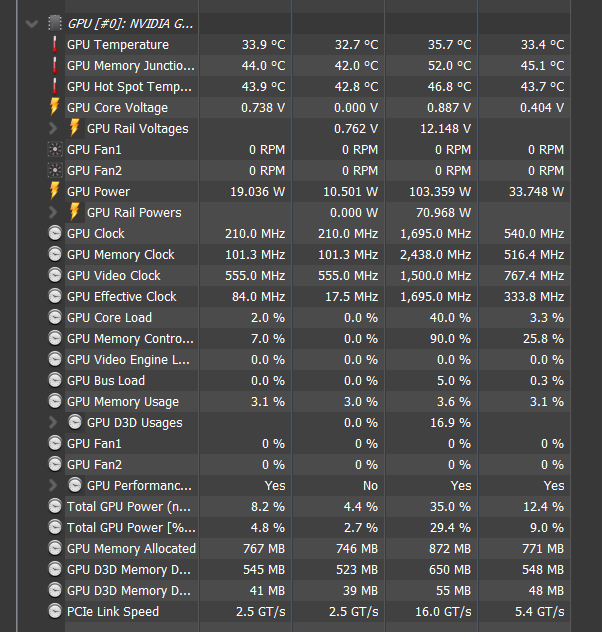Image resolution: width=602 pixels, height=632 pixels.
Task: Click thermometer icon beside GPU Hot Spot Temp
Action: tap(55, 86)
